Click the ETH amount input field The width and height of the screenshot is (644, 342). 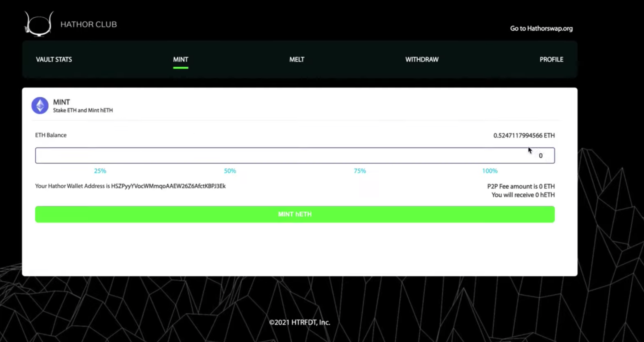coord(295,156)
